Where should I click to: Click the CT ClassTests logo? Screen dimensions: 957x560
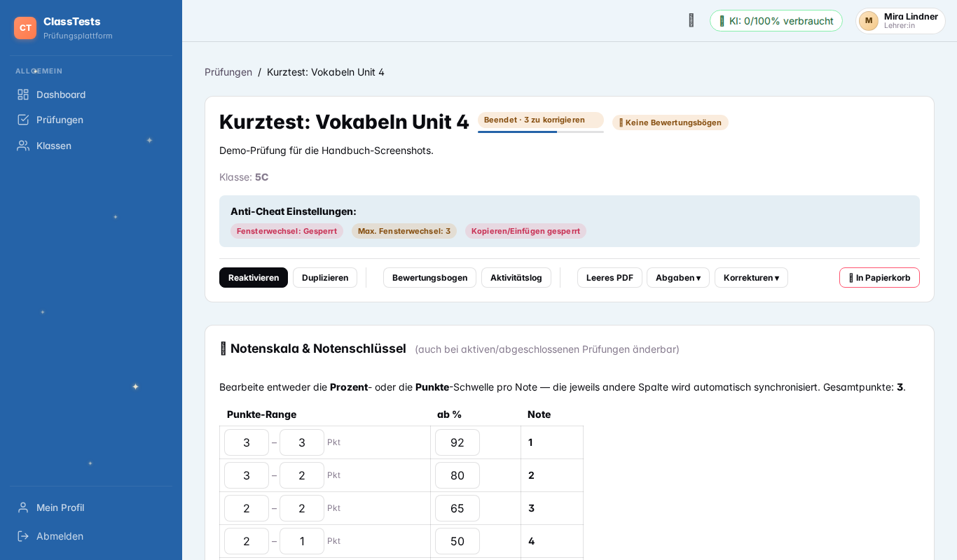pyautogui.click(x=25, y=28)
